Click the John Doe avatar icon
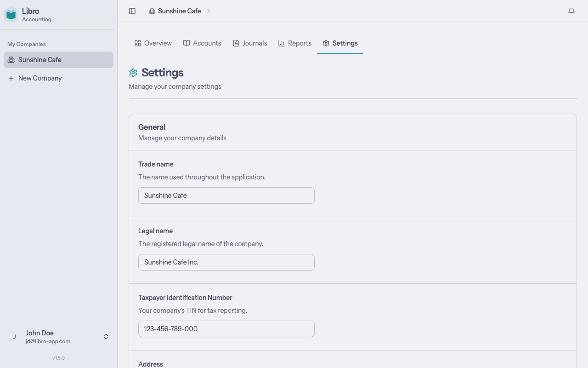This screenshot has height=368, width=588. tap(15, 337)
